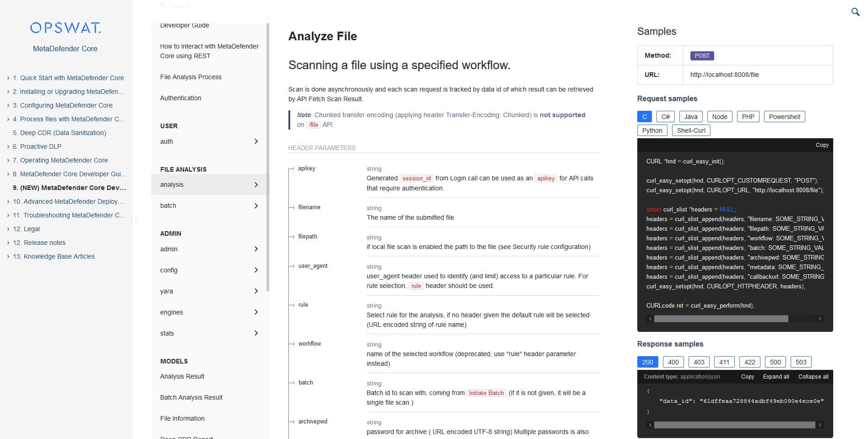This screenshot has width=868, height=439.
Task: Open the 'File Information' model link
Action: pos(182,418)
